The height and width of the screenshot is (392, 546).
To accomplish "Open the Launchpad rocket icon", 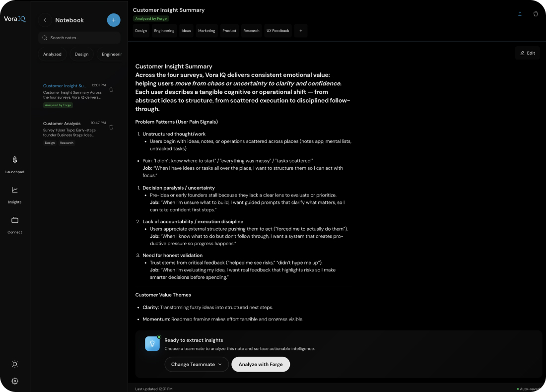I will tap(15, 160).
